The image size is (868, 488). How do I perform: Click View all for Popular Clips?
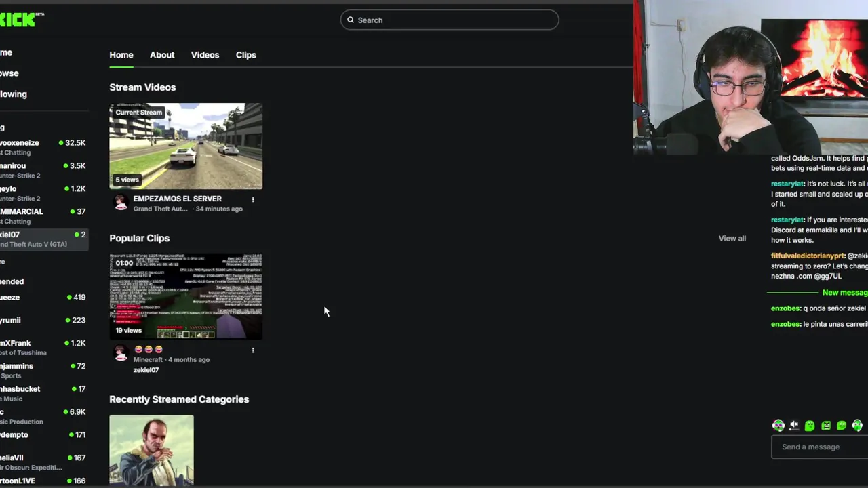(732, 239)
